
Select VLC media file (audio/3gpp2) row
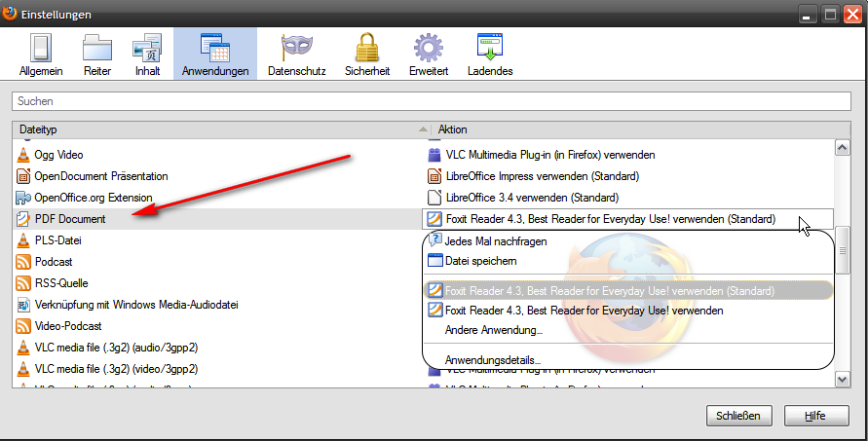tap(217, 348)
